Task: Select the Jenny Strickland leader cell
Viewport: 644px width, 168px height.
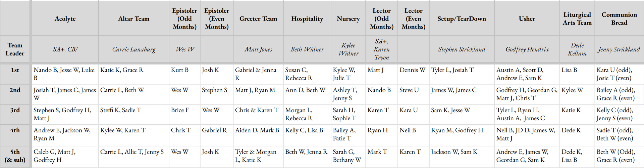Action: pos(619,49)
